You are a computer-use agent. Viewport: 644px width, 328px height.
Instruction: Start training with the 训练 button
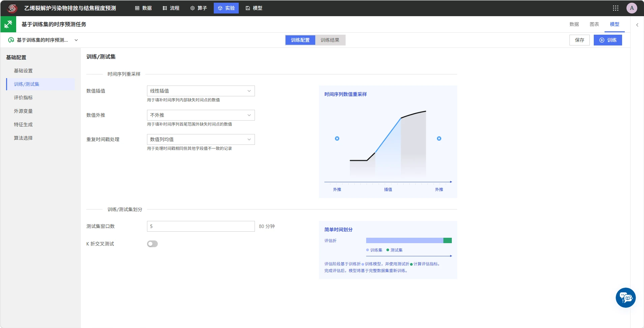(x=608, y=40)
